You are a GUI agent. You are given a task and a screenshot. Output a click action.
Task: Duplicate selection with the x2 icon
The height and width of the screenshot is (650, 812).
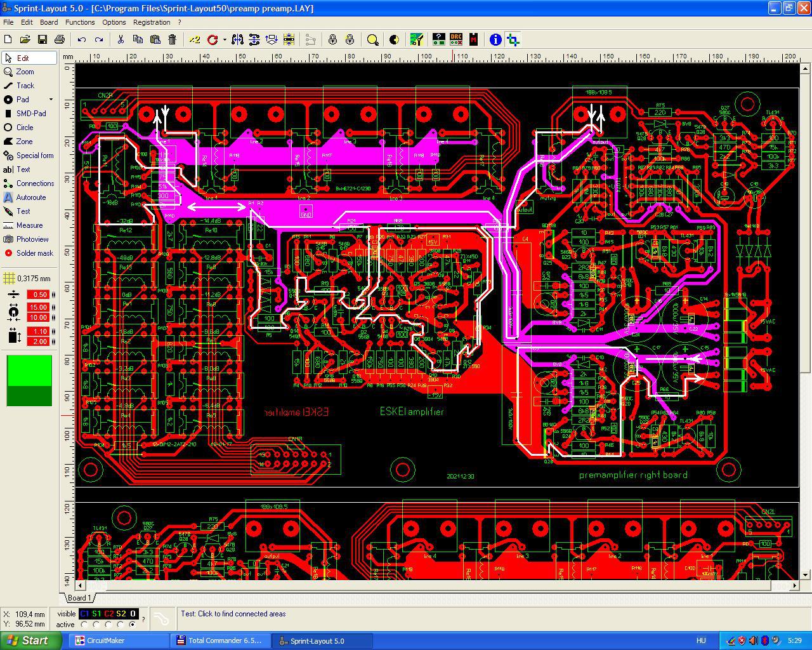tap(194, 39)
